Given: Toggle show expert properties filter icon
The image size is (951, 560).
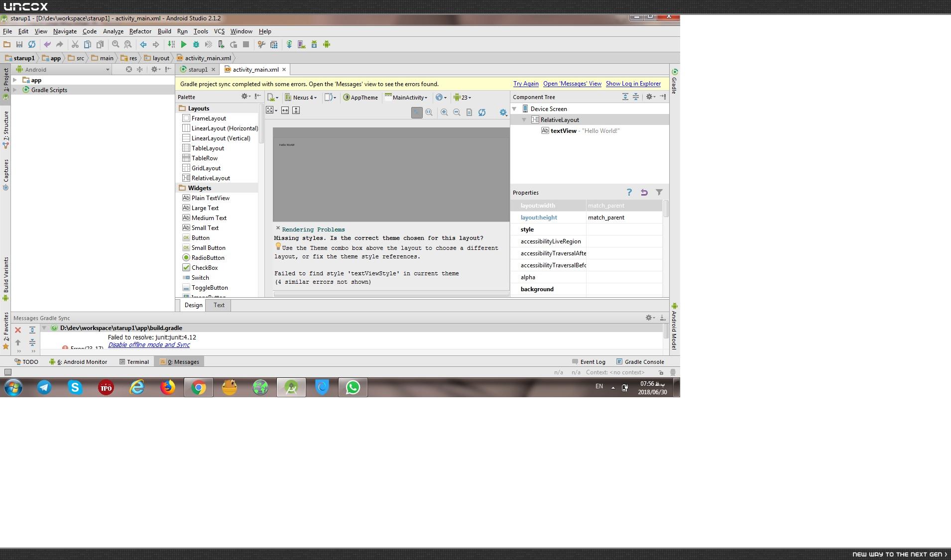Looking at the screenshot, I should point(659,192).
